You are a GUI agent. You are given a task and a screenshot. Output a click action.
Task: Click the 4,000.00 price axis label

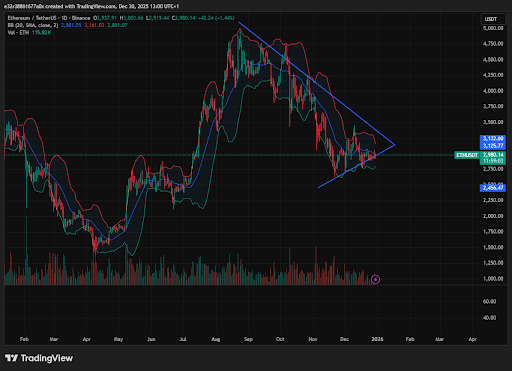(x=493, y=91)
